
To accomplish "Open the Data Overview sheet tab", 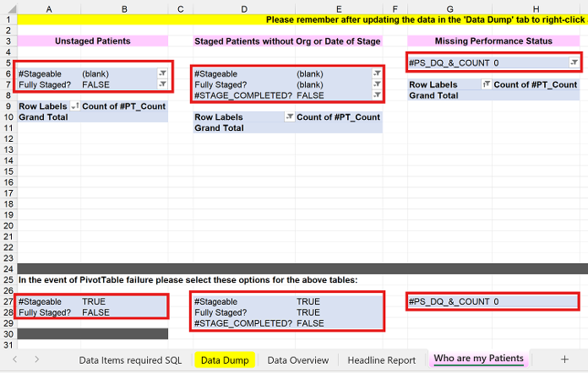I will tap(297, 359).
